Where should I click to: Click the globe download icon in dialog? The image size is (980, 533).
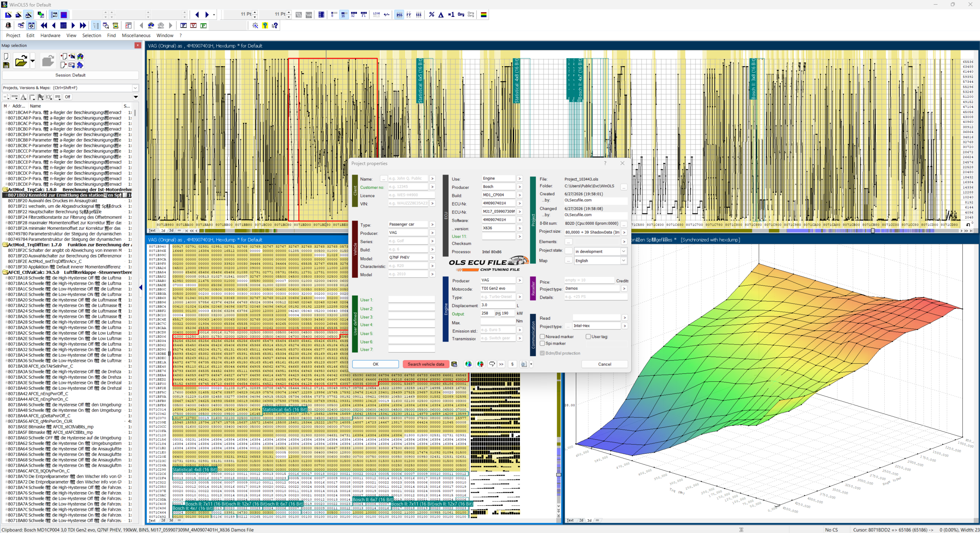[x=468, y=364]
